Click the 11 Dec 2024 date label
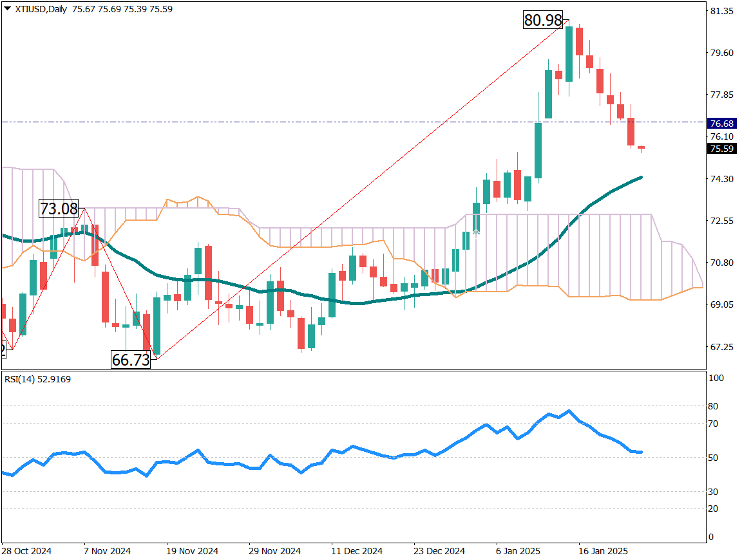 [x=356, y=551]
